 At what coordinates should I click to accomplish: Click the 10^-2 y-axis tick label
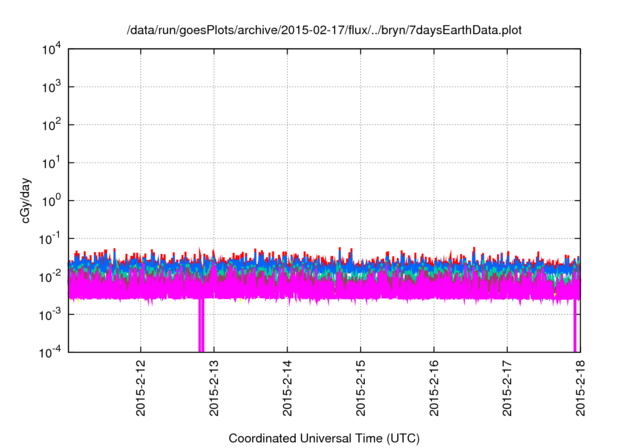coord(50,276)
